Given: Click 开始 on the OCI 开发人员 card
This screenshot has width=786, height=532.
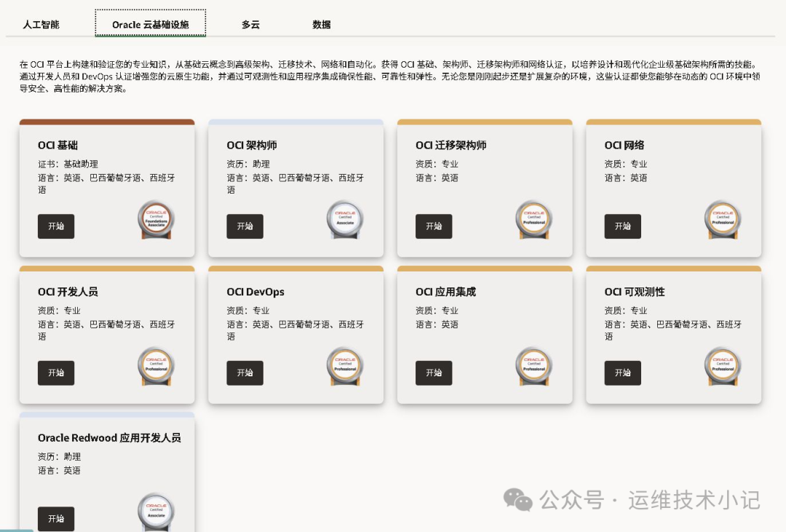Looking at the screenshot, I should point(56,373).
